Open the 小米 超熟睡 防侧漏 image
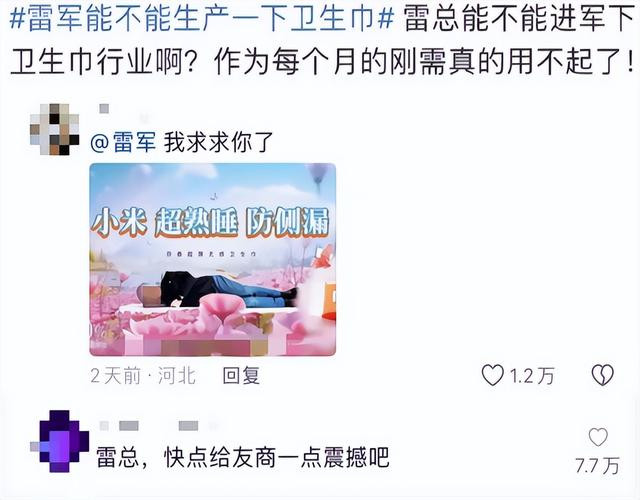 213,260
